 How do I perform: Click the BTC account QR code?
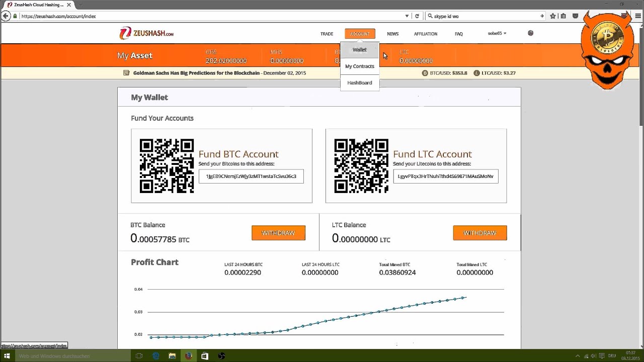[167, 166]
